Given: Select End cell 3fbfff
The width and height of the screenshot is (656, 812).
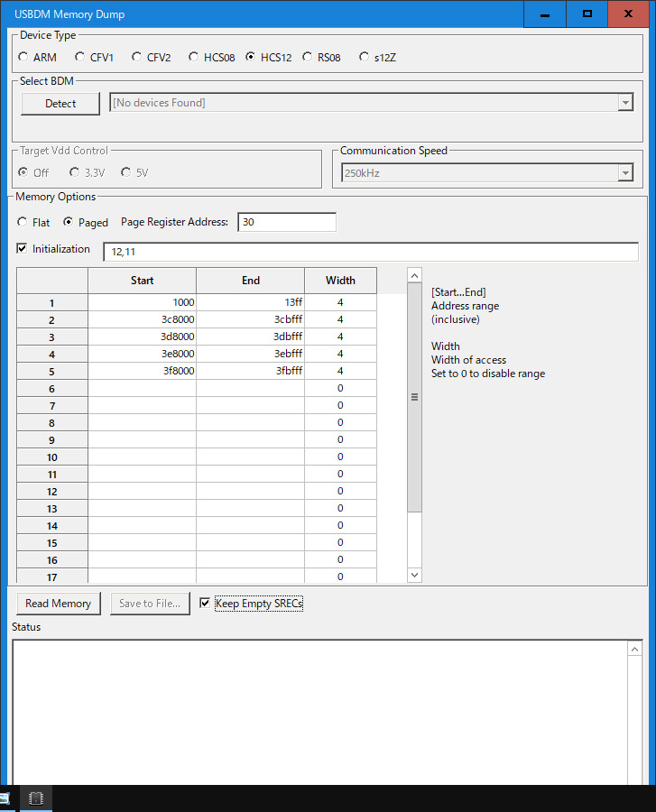Looking at the screenshot, I should pyautogui.click(x=251, y=371).
